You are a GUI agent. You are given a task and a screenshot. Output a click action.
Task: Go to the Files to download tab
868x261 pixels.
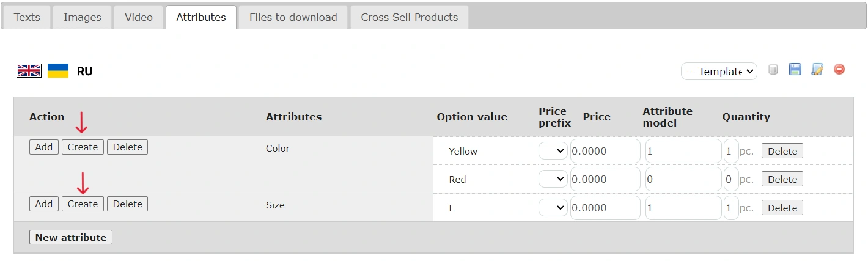pos(293,17)
